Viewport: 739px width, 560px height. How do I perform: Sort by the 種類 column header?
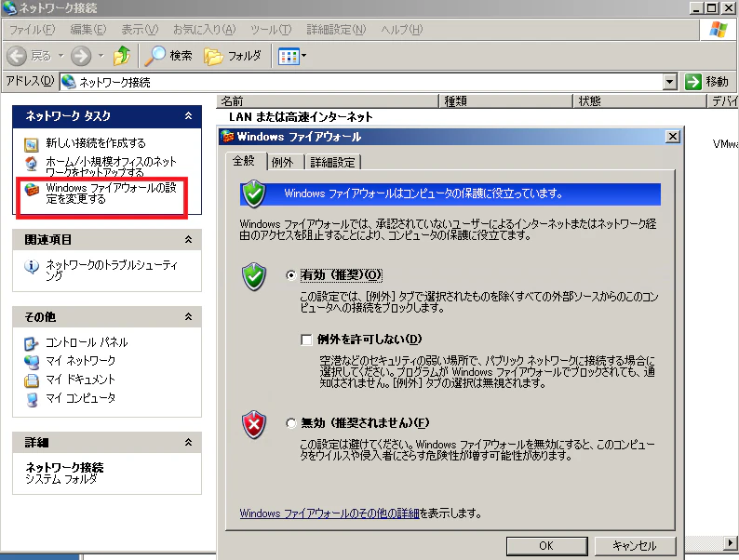[505, 100]
